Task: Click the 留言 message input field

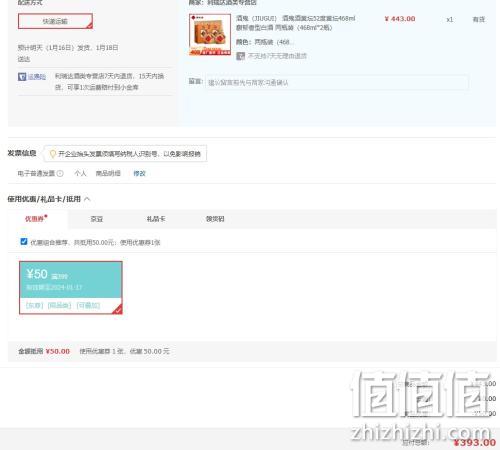Action: pyautogui.click(x=337, y=82)
